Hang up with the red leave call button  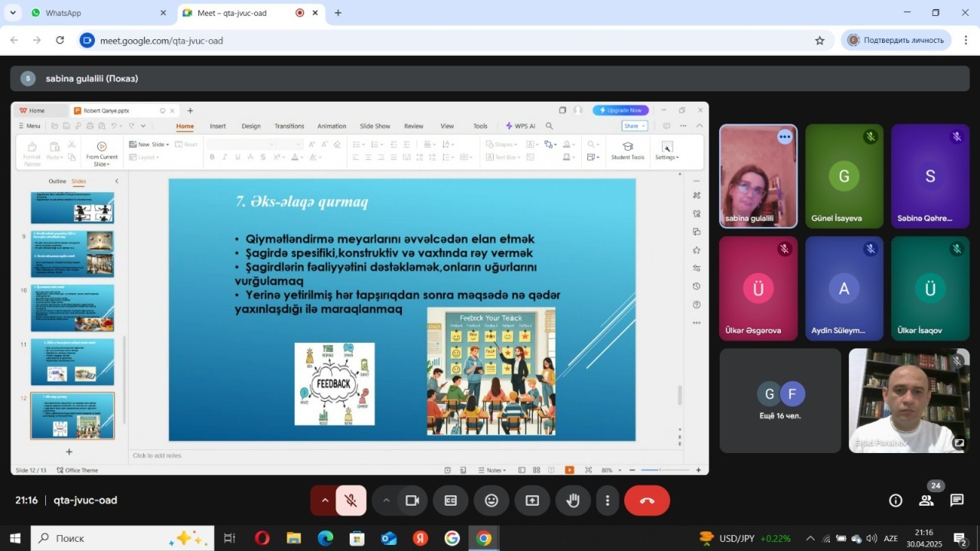pyautogui.click(x=647, y=500)
